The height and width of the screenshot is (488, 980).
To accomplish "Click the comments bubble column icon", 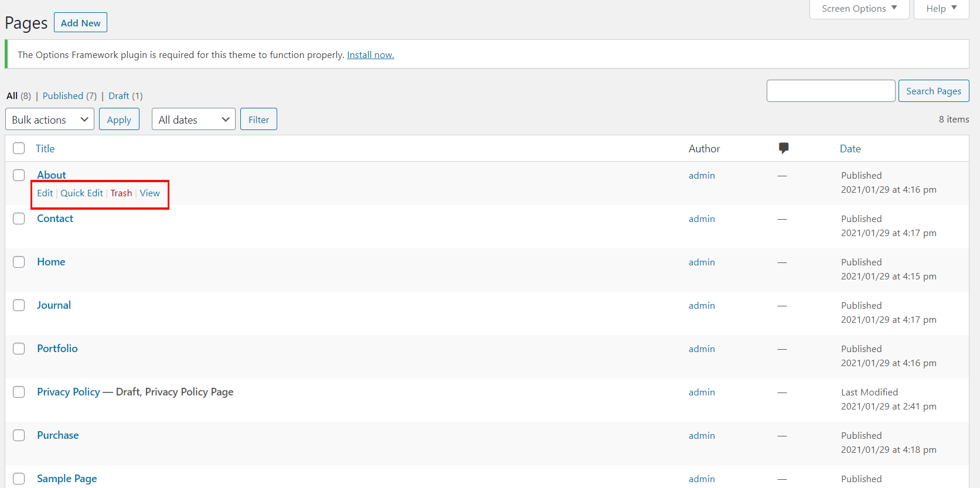I will tap(784, 148).
